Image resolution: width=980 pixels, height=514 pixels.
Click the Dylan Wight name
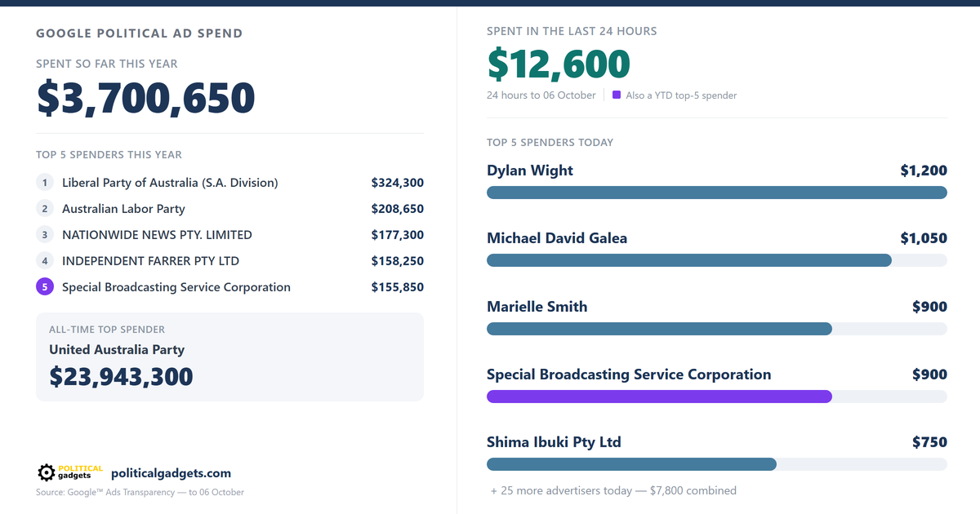[x=530, y=171]
